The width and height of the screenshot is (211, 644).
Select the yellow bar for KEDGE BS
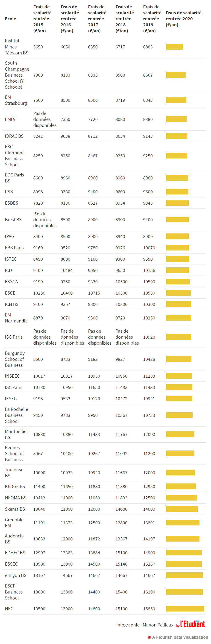pos(181,486)
